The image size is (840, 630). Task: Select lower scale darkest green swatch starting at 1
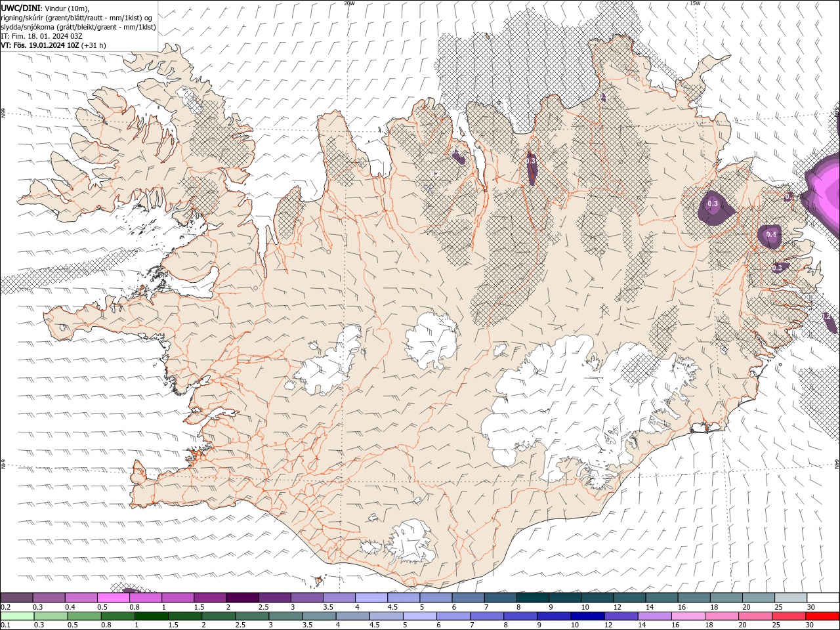[151, 616]
